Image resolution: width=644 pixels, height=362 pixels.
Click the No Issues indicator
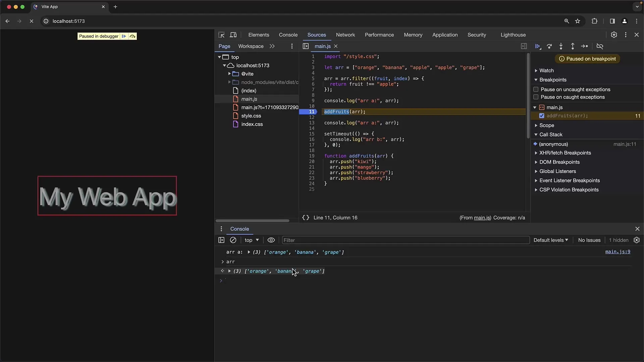pos(589,240)
